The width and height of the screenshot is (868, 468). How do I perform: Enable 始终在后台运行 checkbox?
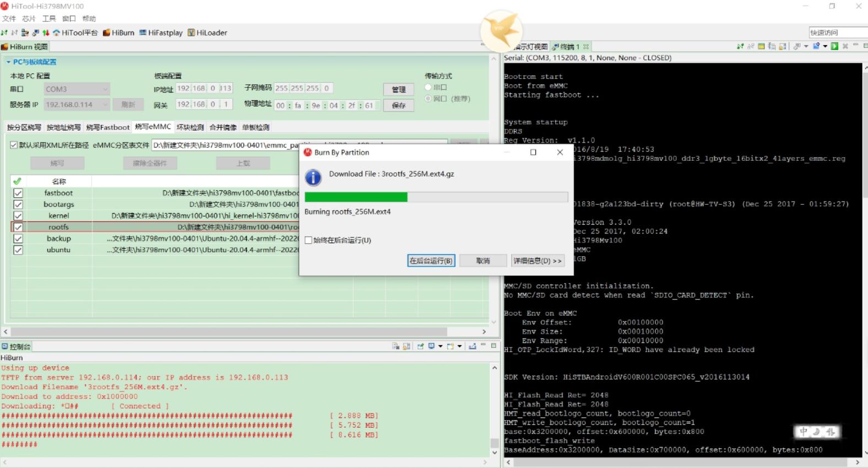click(308, 240)
